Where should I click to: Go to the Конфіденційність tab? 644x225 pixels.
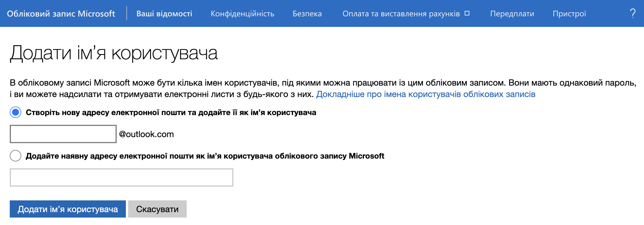coord(242,14)
